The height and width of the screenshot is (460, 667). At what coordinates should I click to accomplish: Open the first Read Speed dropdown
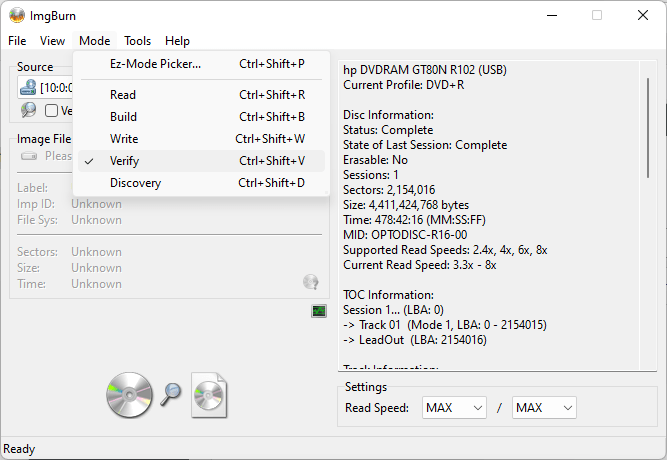coord(454,407)
